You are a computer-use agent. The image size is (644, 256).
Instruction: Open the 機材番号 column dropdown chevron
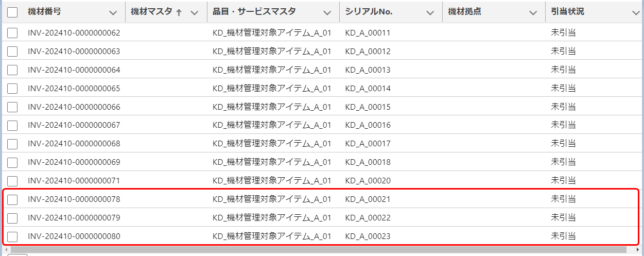pos(113,13)
